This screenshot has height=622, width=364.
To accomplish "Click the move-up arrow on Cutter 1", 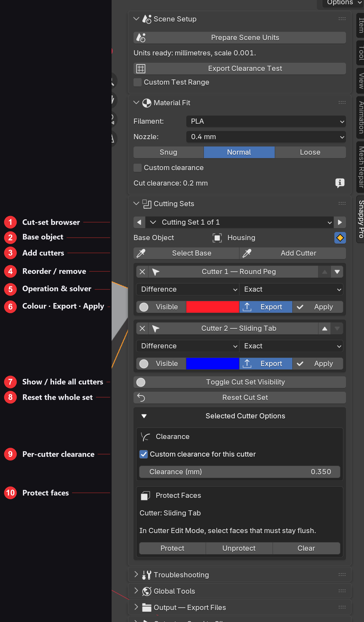I will (324, 272).
